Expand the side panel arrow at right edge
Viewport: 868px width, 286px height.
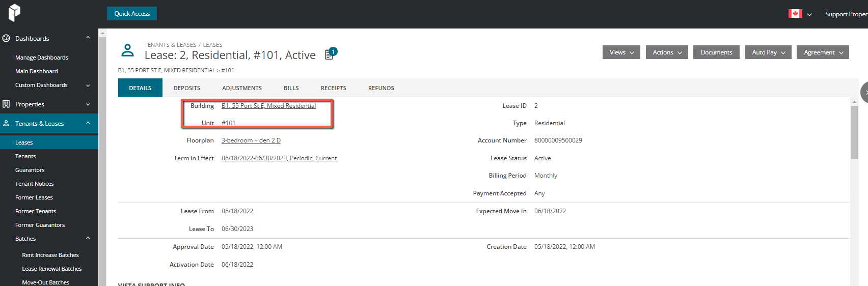click(864, 93)
